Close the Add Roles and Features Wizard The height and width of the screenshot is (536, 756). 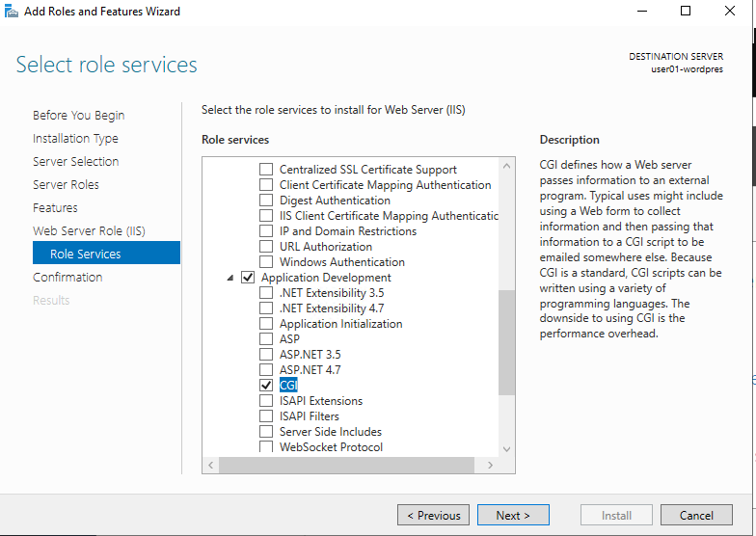(x=729, y=11)
